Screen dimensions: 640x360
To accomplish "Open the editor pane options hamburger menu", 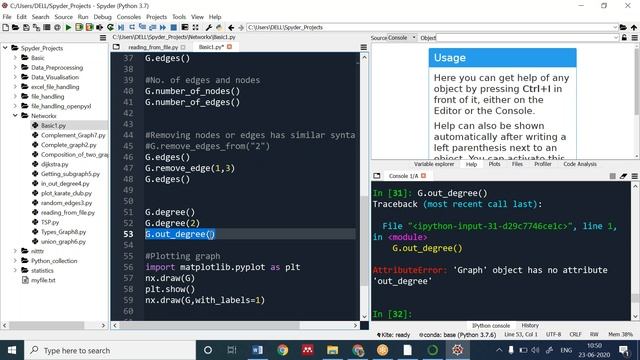I will pos(364,47).
